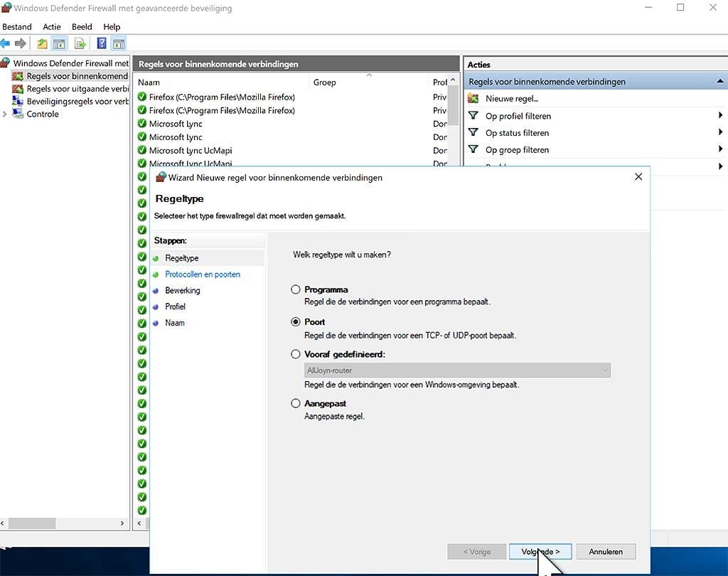This screenshot has height=576, width=728.
Task: Click Nieuwe regel... in Acties pane
Action: 512,98
